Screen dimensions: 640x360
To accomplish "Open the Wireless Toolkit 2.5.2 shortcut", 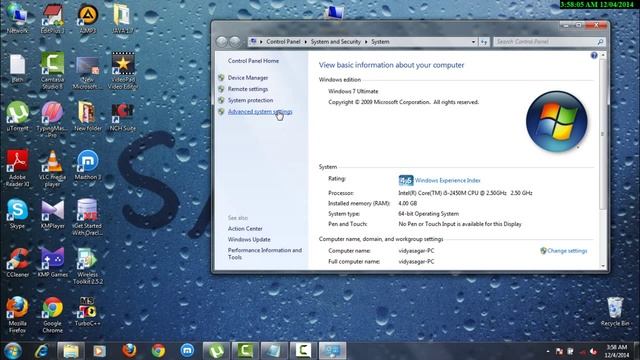I will pyautogui.click(x=87, y=266).
